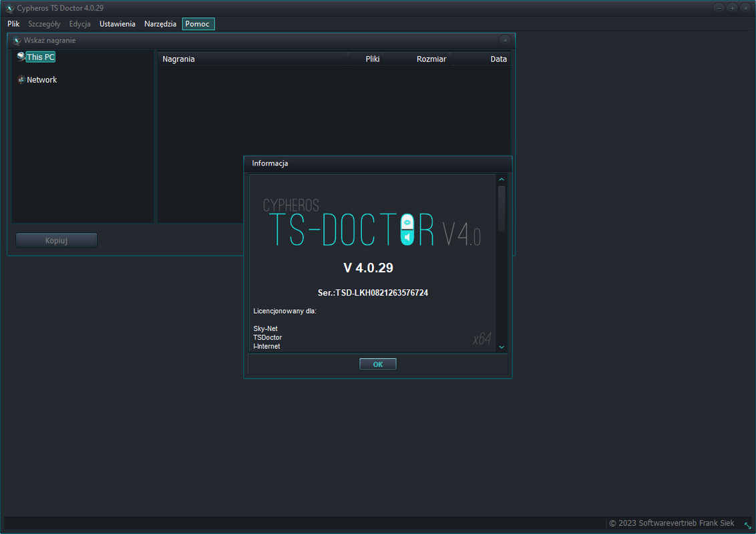
Task: Open the Edycja menu
Action: [x=79, y=23]
